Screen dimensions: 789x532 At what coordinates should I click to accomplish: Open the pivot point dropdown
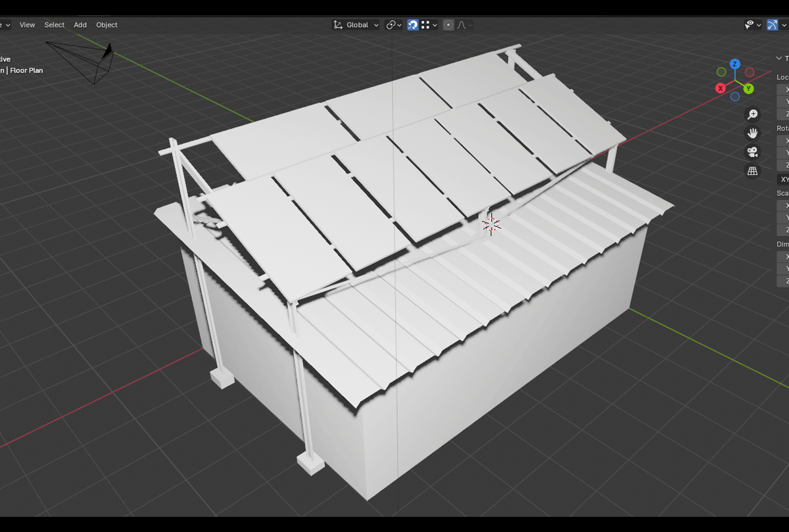(394, 25)
